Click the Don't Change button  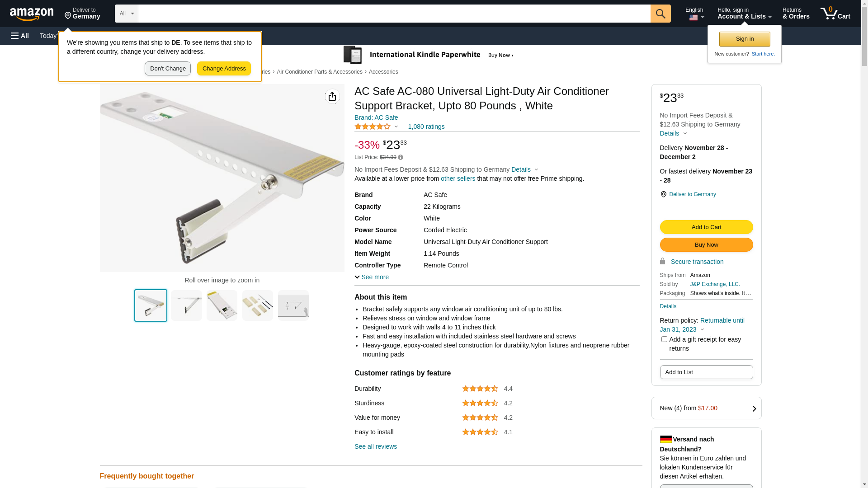pos(168,69)
